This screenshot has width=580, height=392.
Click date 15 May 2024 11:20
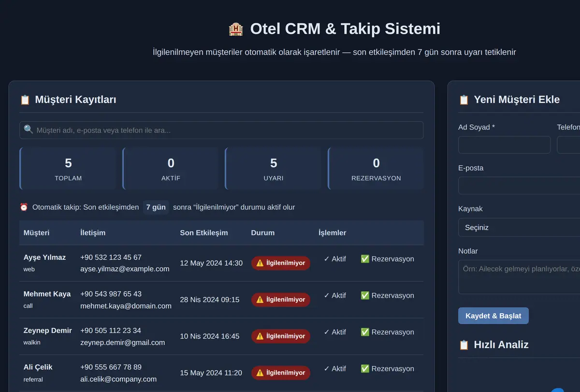[211, 373]
